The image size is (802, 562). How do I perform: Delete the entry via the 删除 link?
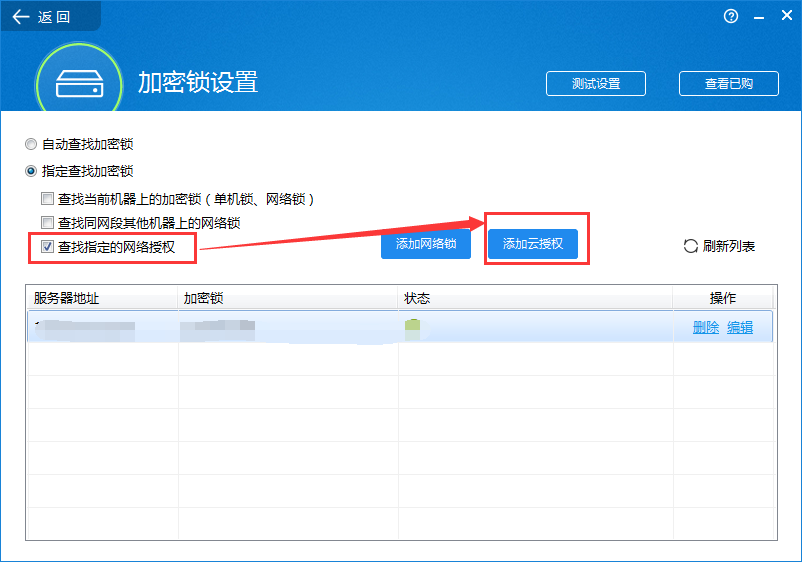(706, 327)
